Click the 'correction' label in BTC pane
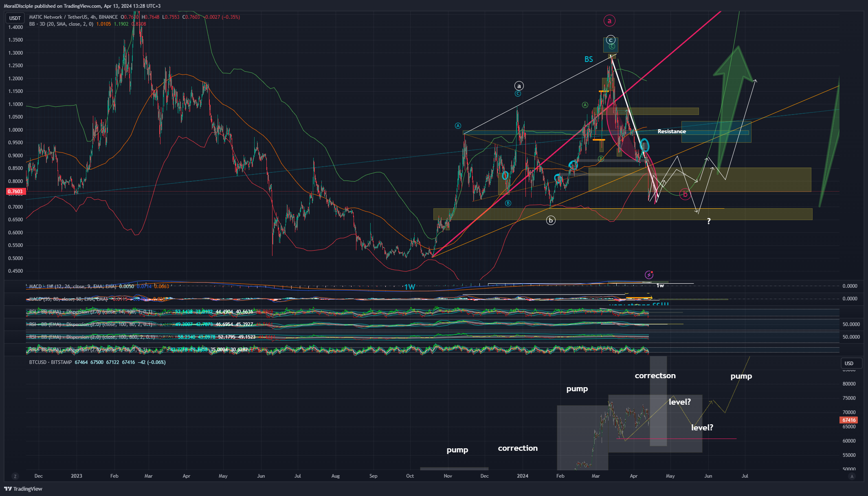 [x=518, y=448]
